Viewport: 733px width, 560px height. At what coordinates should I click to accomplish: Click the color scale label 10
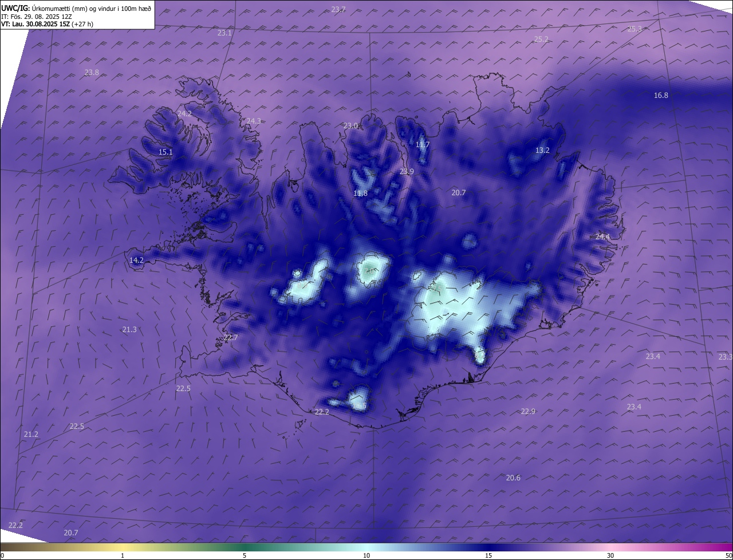coord(366,555)
